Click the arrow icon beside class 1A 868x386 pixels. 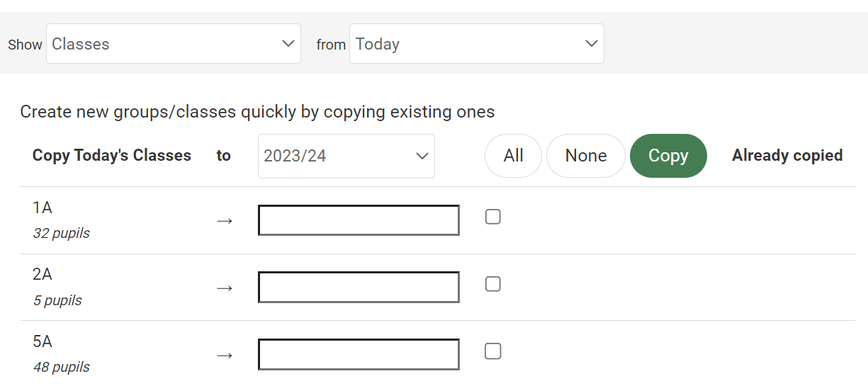225,221
